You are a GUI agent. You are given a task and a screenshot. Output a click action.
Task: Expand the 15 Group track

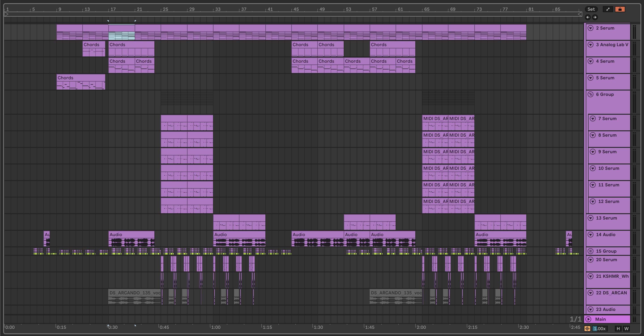pos(591,251)
